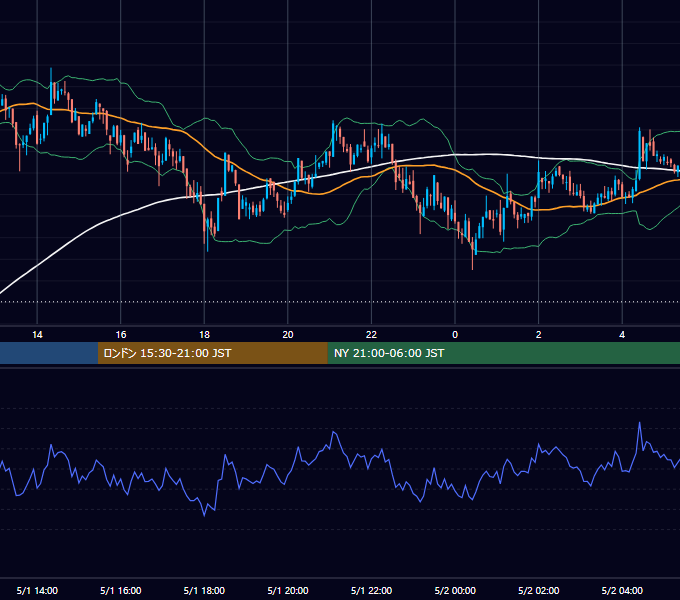Image resolution: width=680 pixels, height=600 pixels.
Task: Click the 5/2 02:00 label on the oscillator axis
Action: (539, 590)
